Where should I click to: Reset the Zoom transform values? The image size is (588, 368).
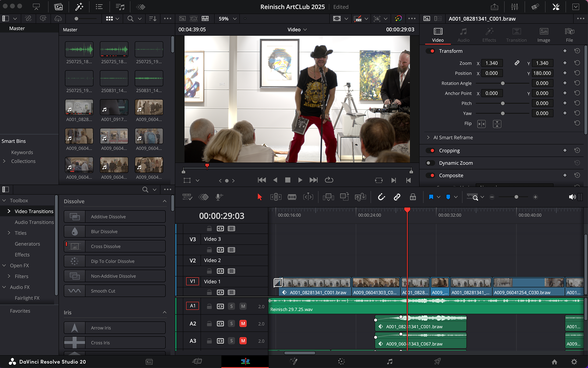[577, 63]
